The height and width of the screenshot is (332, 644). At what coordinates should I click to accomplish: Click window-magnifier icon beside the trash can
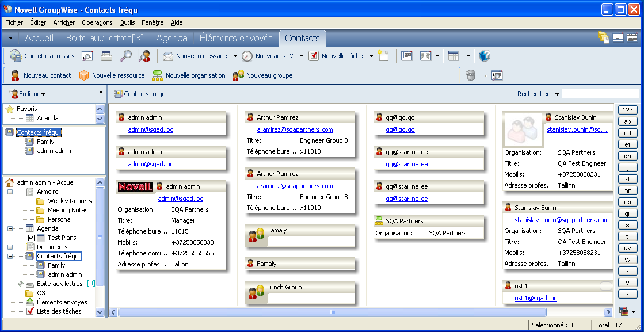point(497,75)
